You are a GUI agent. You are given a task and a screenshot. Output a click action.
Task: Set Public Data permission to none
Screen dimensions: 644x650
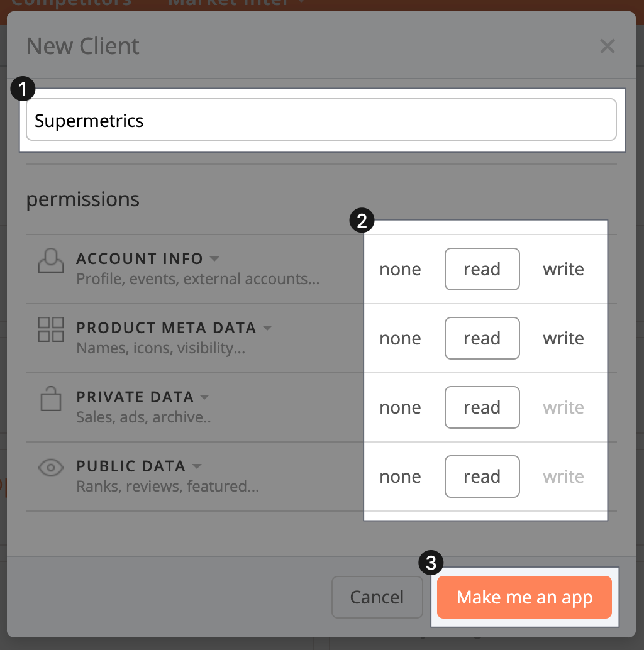[400, 477]
